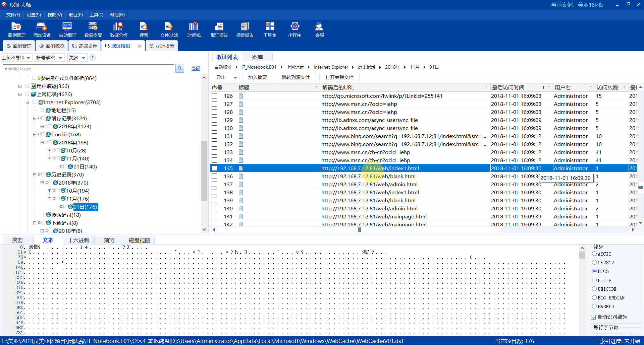The image size is (644, 345).
Task: Click the document icon in row 131
Action: [x=241, y=136]
